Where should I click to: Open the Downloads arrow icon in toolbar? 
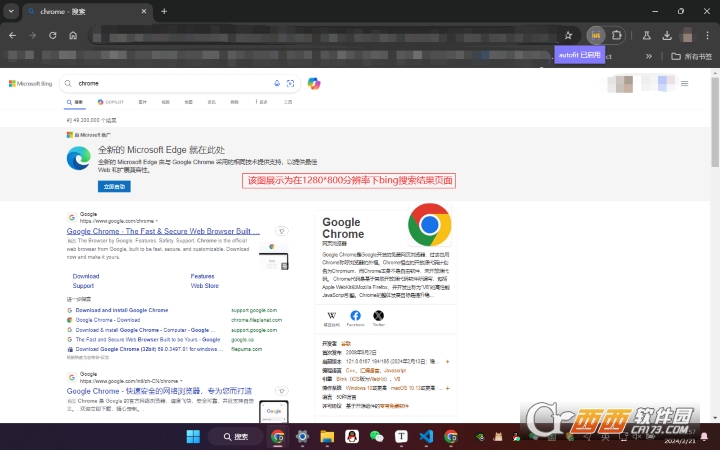click(667, 35)
